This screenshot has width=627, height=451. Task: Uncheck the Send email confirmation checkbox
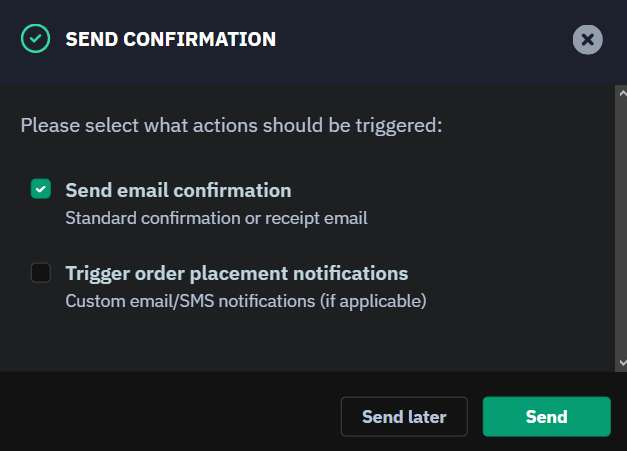[x=41, y=189]
